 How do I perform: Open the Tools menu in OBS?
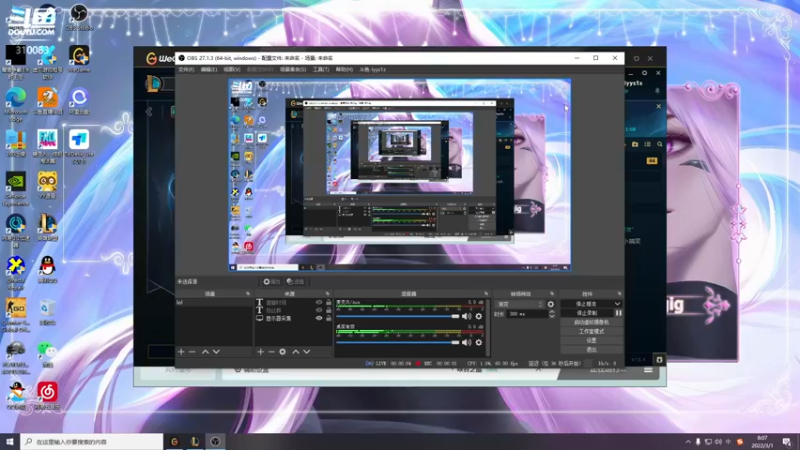[321, 69]
